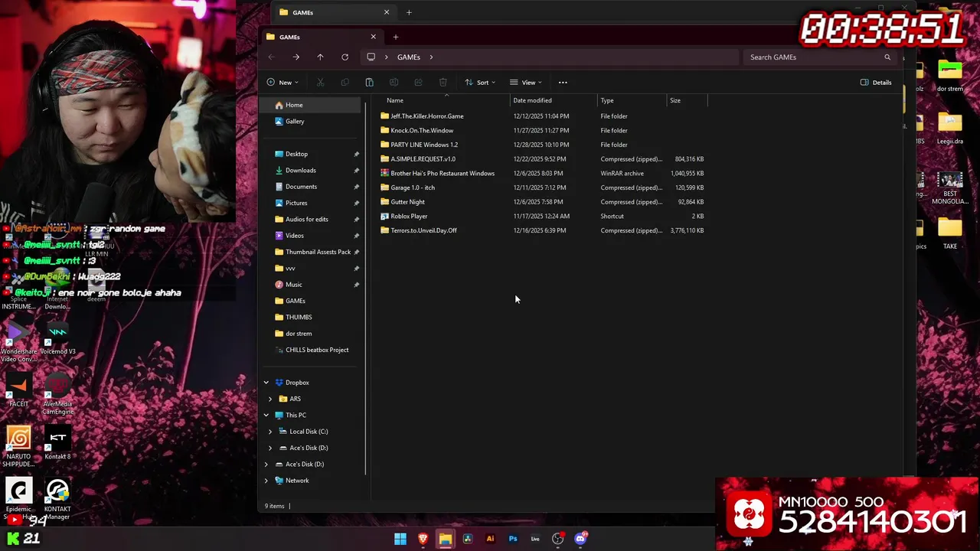Screen dimensions: 980x551
Task: Click the navigation pane scrollbar
Action: [365, 287]
